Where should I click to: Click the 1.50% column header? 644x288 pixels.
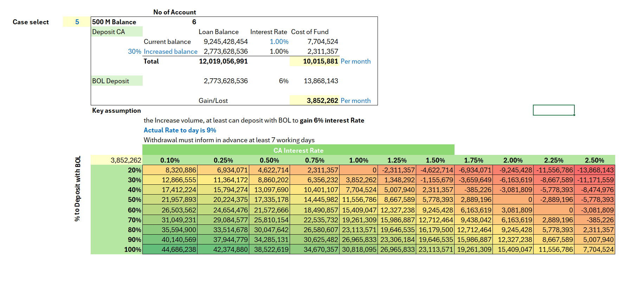(435, 160)
